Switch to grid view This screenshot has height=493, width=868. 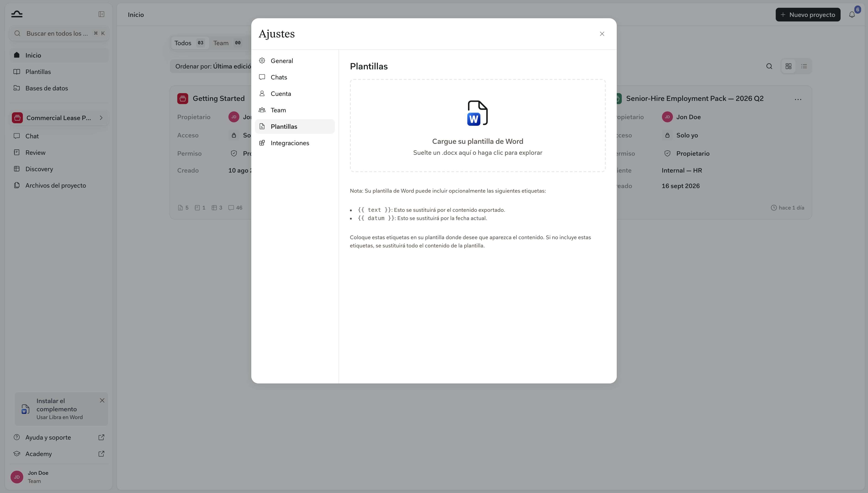[x=788, y=66]
